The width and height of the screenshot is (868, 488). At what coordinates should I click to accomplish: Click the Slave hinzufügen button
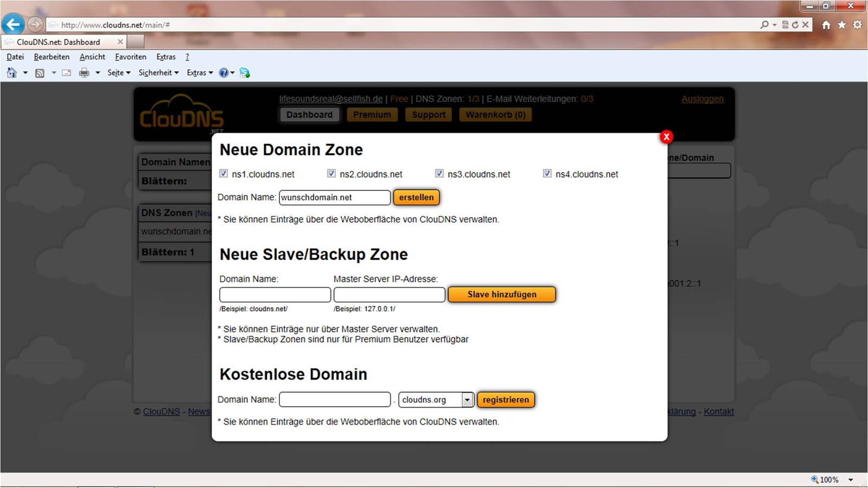point(502,294)
